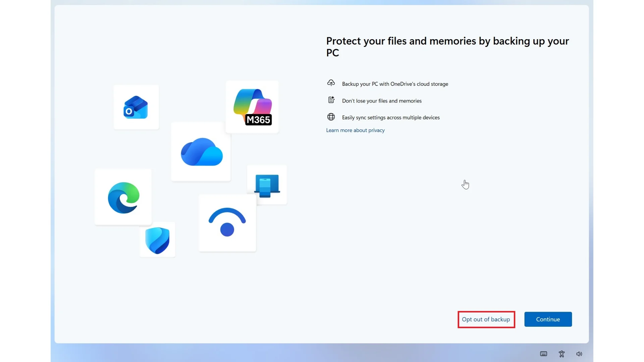Click the document sparkle icon beside files text

(x=331, y=100)
